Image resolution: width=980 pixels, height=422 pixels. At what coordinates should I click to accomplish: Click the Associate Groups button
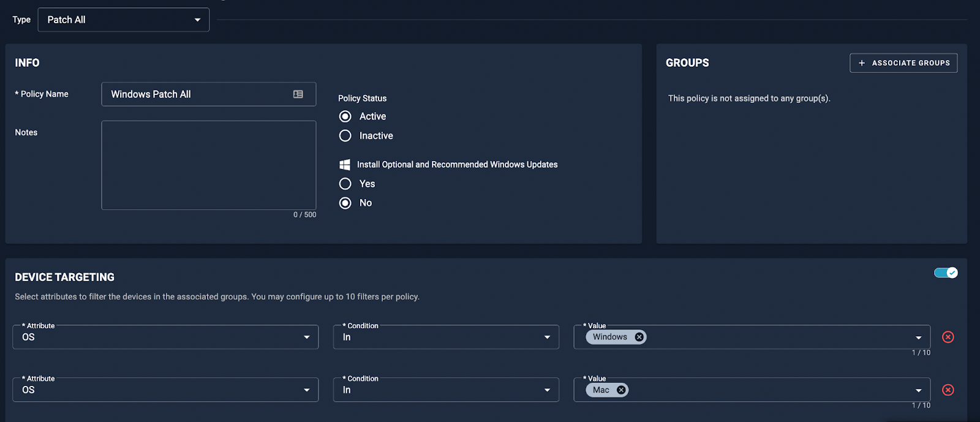click(x=903, y=63)
